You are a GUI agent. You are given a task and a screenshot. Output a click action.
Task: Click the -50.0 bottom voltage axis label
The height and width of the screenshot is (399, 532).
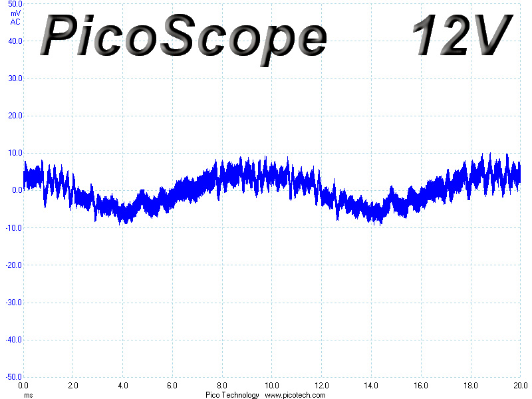point(14,376)
